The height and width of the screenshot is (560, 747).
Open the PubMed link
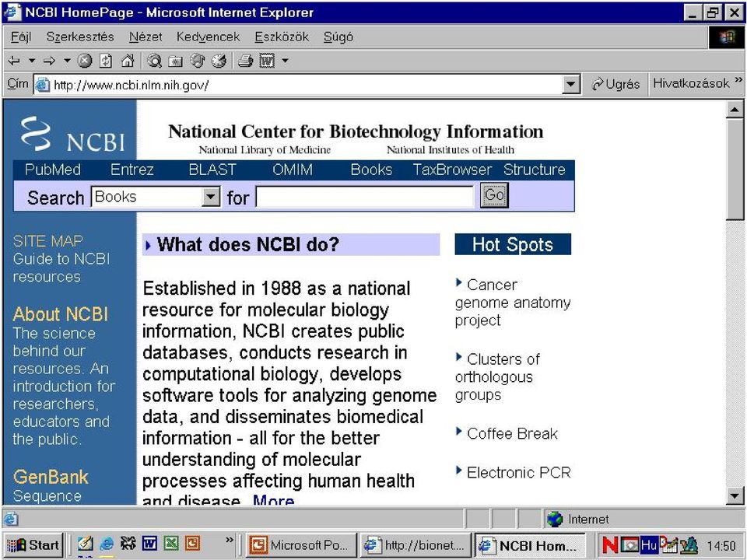tap(52, 170)
